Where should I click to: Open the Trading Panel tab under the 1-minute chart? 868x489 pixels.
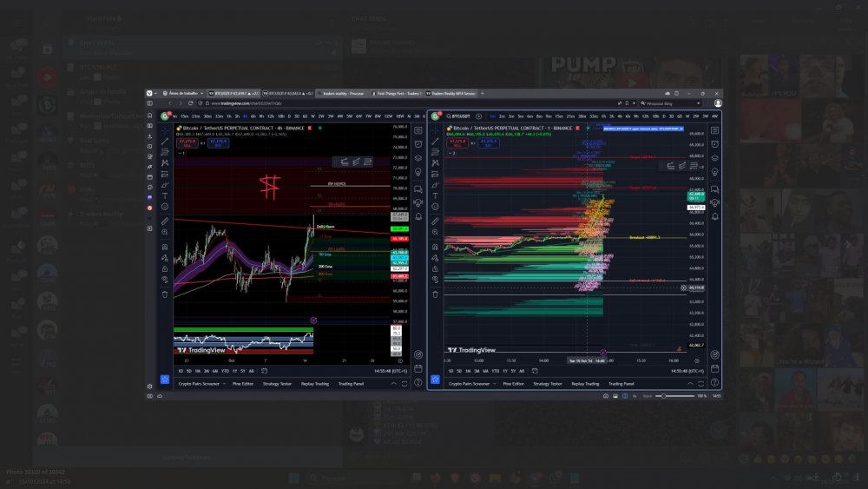point(621,384)
